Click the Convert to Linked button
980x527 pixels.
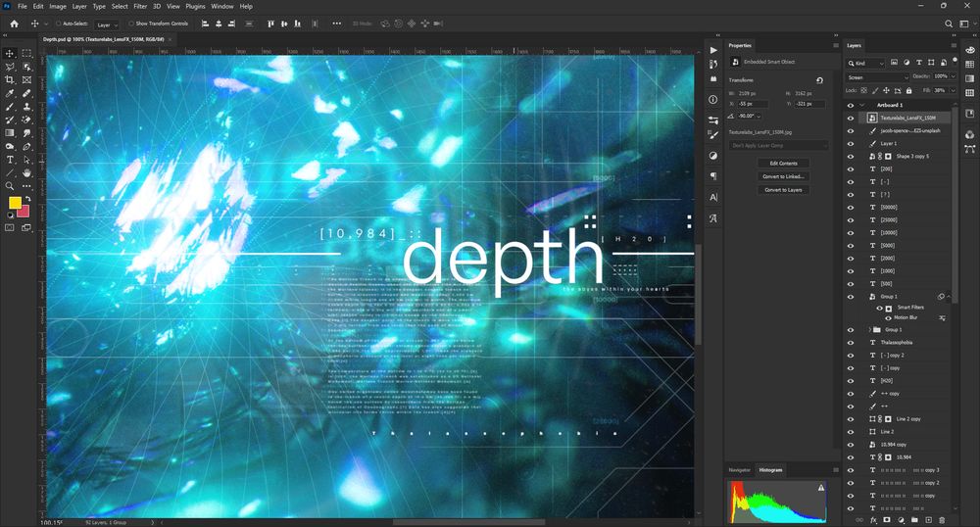pyautogui.click(x=783, y=176)
